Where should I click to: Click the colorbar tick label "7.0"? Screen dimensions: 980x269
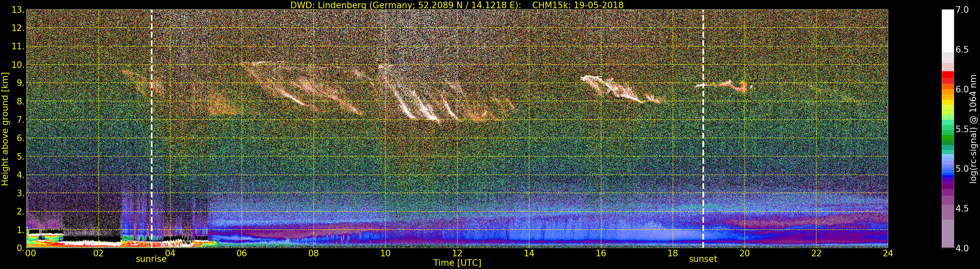point(962,10)
